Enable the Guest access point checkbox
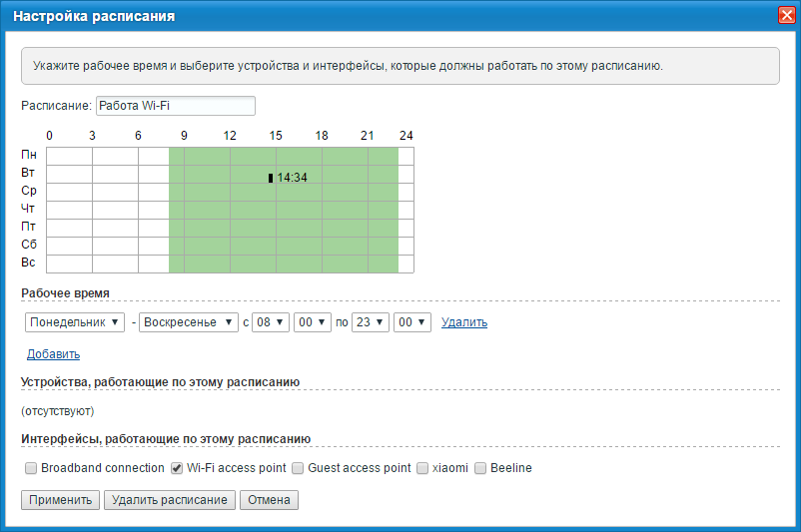Viewport: 801px width, 532px height. coord(298,468)
